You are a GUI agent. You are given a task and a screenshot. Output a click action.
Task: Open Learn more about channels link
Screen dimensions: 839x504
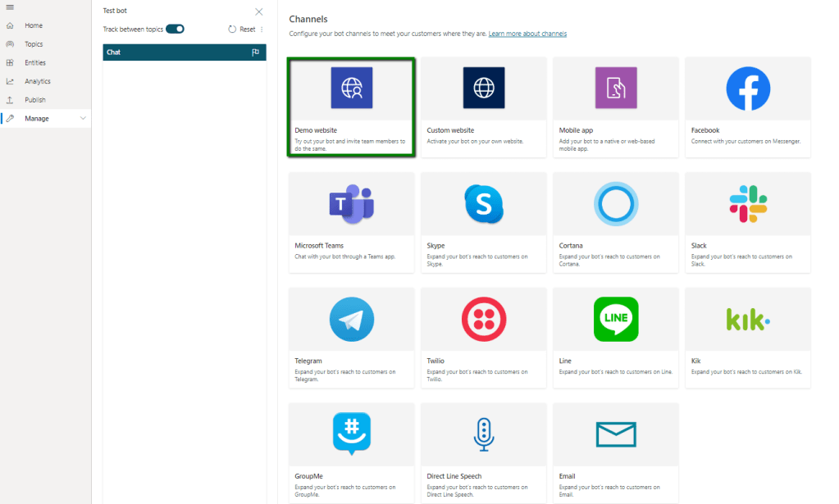tap(527, 34)
